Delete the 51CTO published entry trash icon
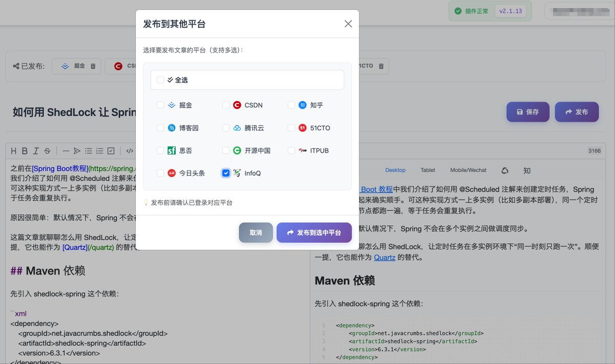The height and width of the screenshot is (364, 615). pyautogui.click(x=381, y=66)
